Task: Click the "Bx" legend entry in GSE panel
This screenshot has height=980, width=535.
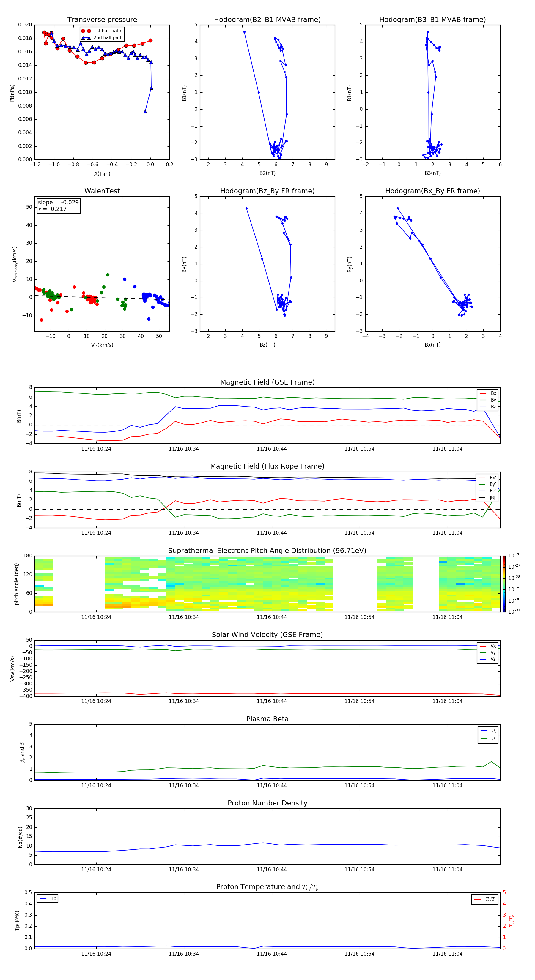Action: click(488, 393)
